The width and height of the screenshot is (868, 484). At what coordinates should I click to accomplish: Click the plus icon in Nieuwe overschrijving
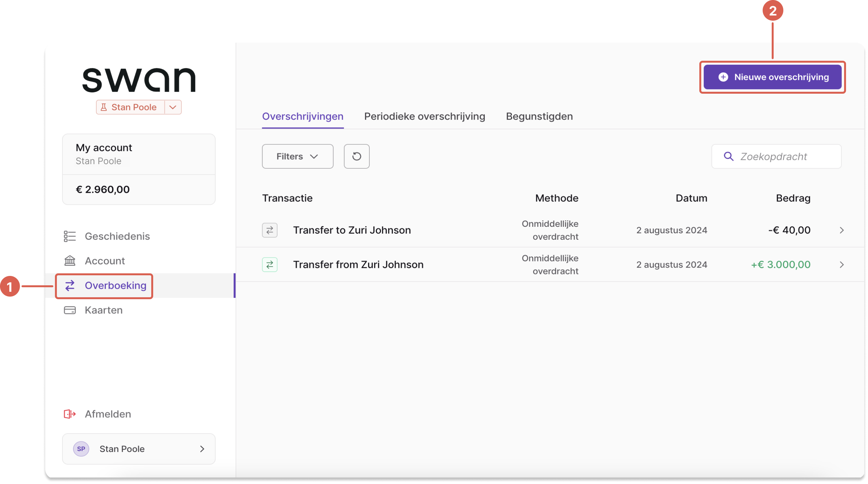point(724,77)
